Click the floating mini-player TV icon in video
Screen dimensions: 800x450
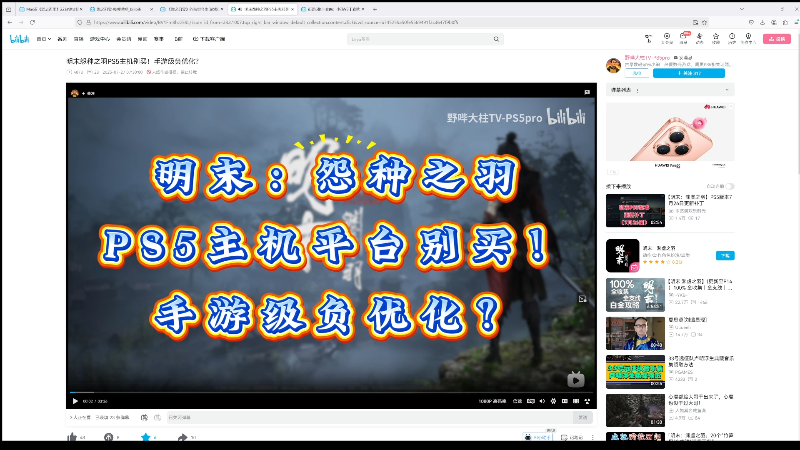[x=576, y=379]
